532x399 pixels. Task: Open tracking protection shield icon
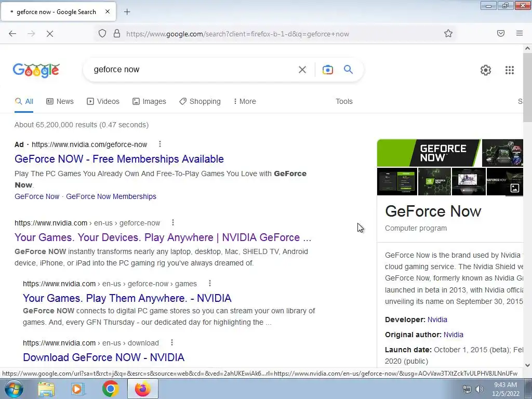(102, 34)
